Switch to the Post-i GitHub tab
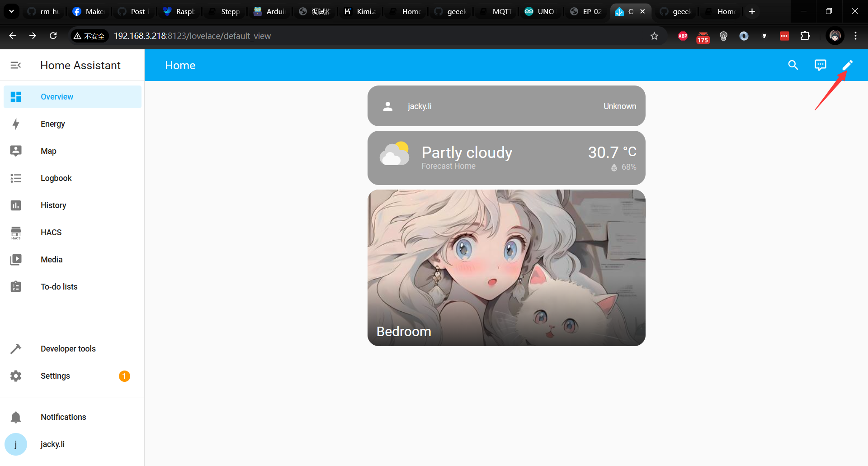Image resolution: width=868 pixels, height=466 pixels. (134, 11)
